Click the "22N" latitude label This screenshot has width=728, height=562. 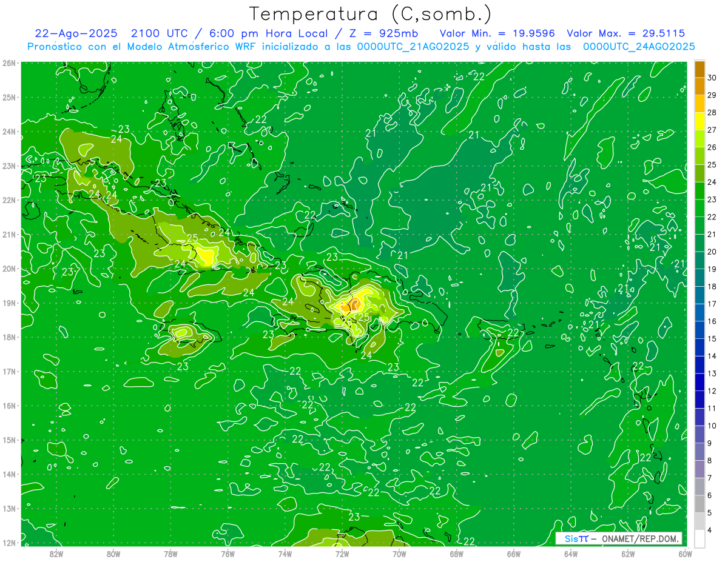[9, 200]
